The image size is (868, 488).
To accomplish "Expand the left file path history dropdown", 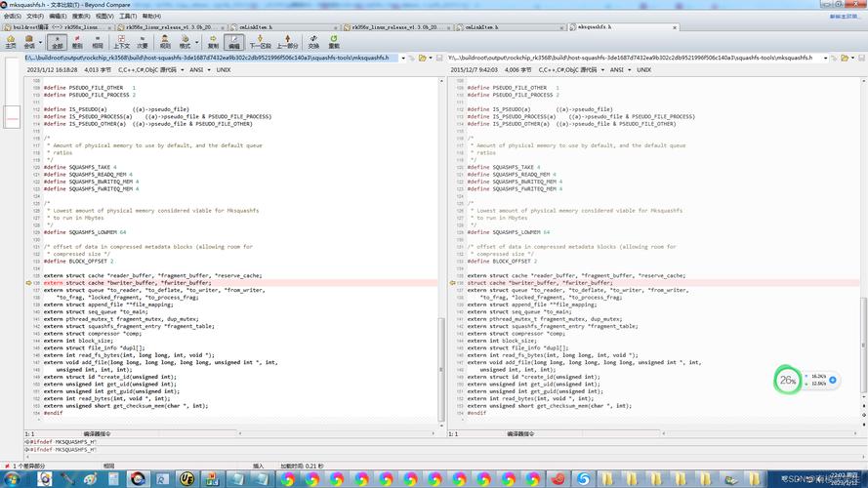I will pyautogui.click(x=403, y=58).
